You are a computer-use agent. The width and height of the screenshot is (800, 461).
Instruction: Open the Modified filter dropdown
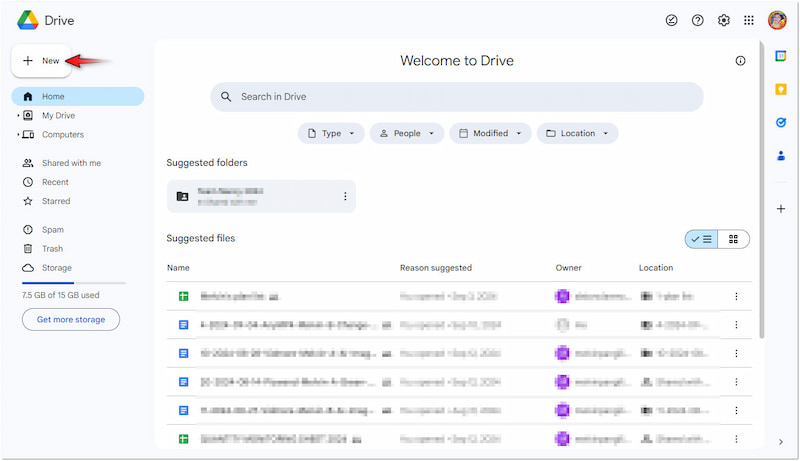click(x=489, y=133)
